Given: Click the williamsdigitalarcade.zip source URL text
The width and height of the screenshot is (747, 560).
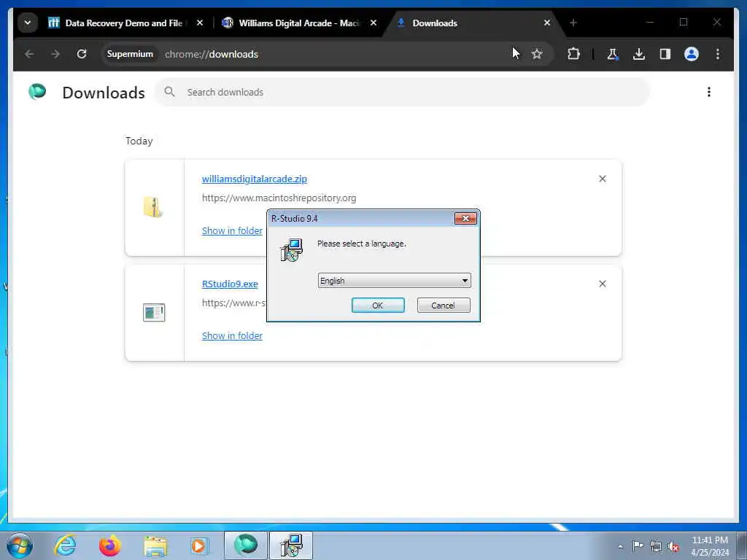Looking at the screenshot, I should click(279, 198).
